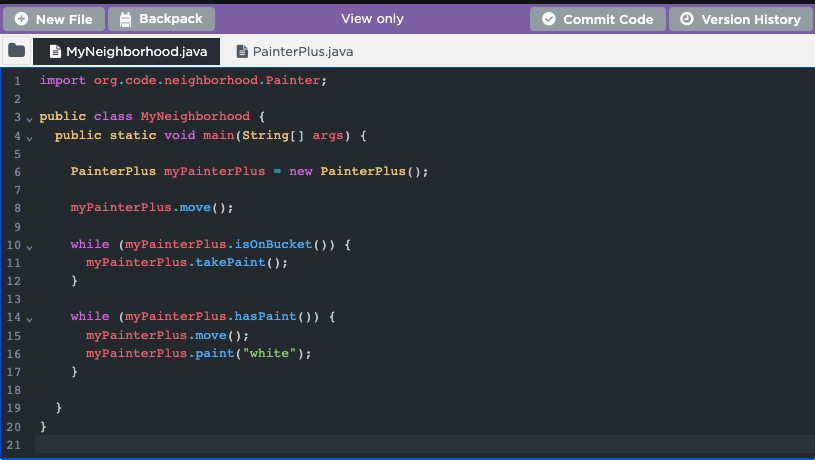
Task: Fold the hasPaint while loop
Action: pyautogui.click(x=30, y=319)
